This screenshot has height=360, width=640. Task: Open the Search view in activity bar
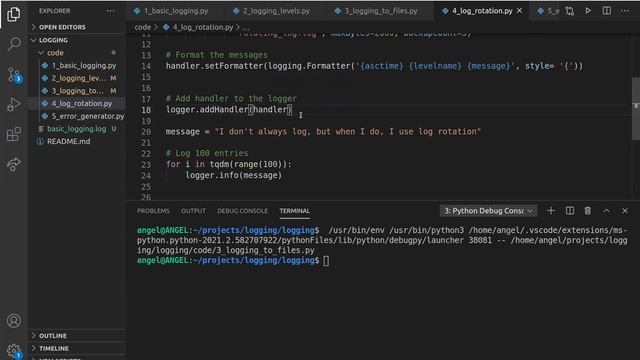pyautogui.click(x=13, y=44)
